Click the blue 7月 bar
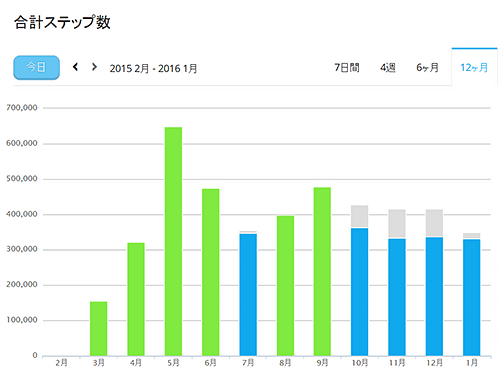This screenshot has height=375, width=500. pyautogui.click(x=248, y=295)
